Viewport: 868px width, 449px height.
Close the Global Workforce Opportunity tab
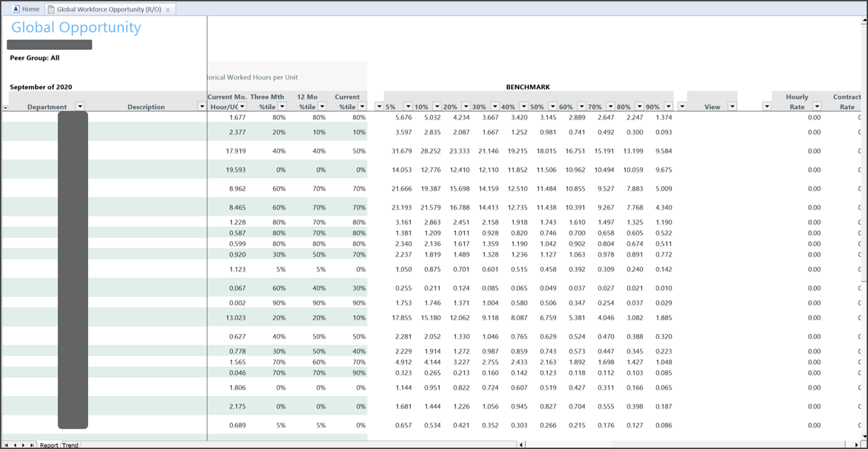(x=168, y=10)
